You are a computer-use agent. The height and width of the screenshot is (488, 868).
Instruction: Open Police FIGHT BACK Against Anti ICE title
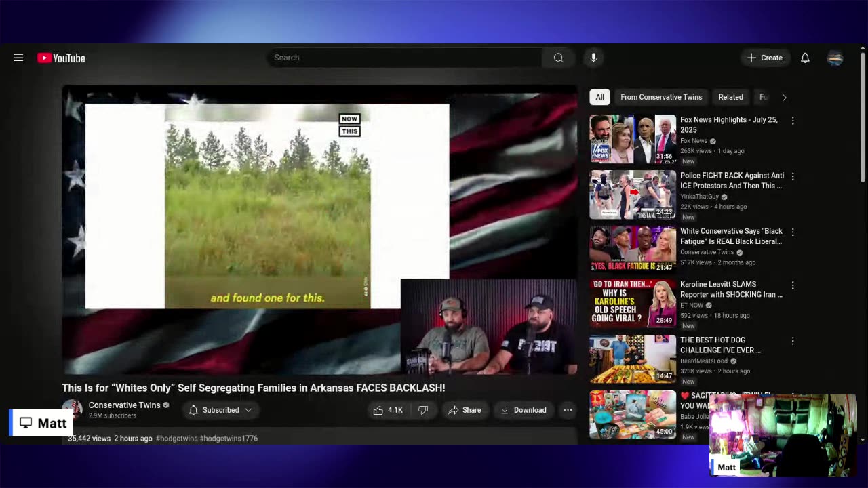tap(732, 180)
